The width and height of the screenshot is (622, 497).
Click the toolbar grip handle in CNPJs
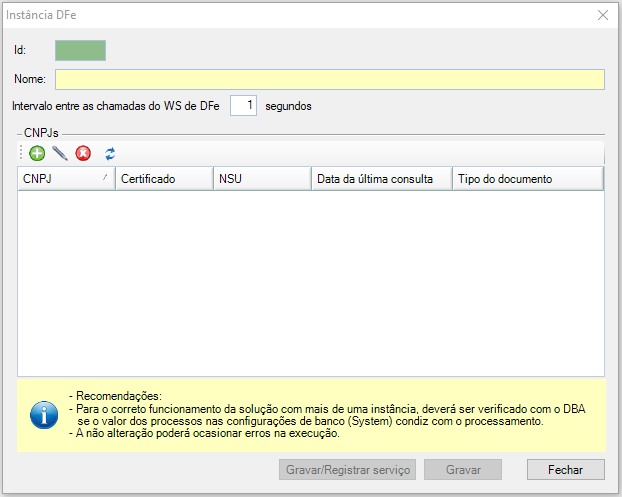[x=21, y=153]
